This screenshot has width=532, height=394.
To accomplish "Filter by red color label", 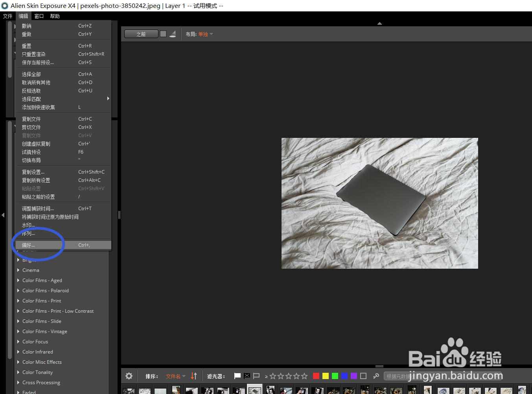I will pos(316,376).
